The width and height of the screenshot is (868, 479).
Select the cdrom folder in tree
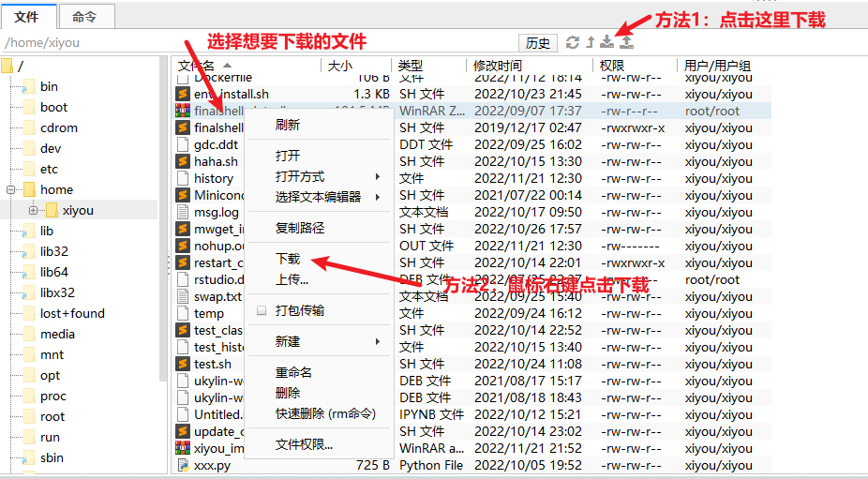click(59, 127)
